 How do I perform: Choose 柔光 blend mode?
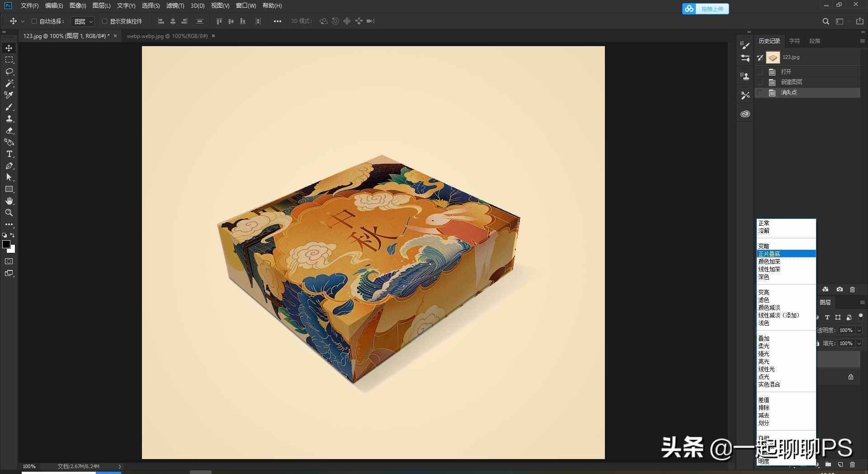(786, 346)
